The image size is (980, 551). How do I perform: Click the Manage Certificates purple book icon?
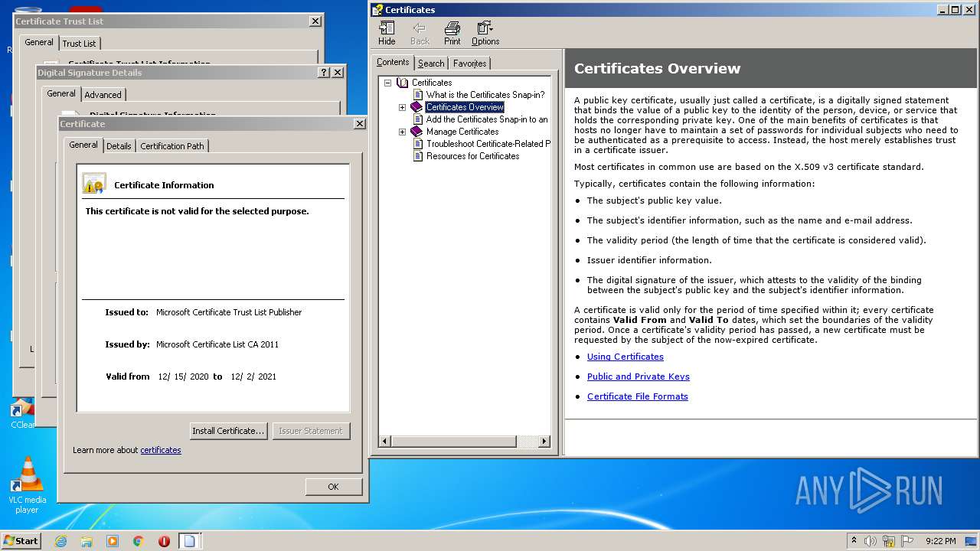click(416, 132)
